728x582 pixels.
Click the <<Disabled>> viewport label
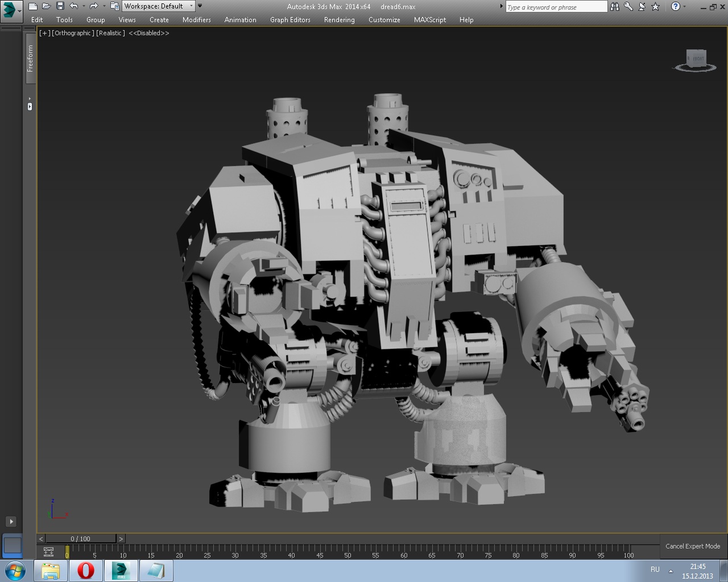(149, 33)
